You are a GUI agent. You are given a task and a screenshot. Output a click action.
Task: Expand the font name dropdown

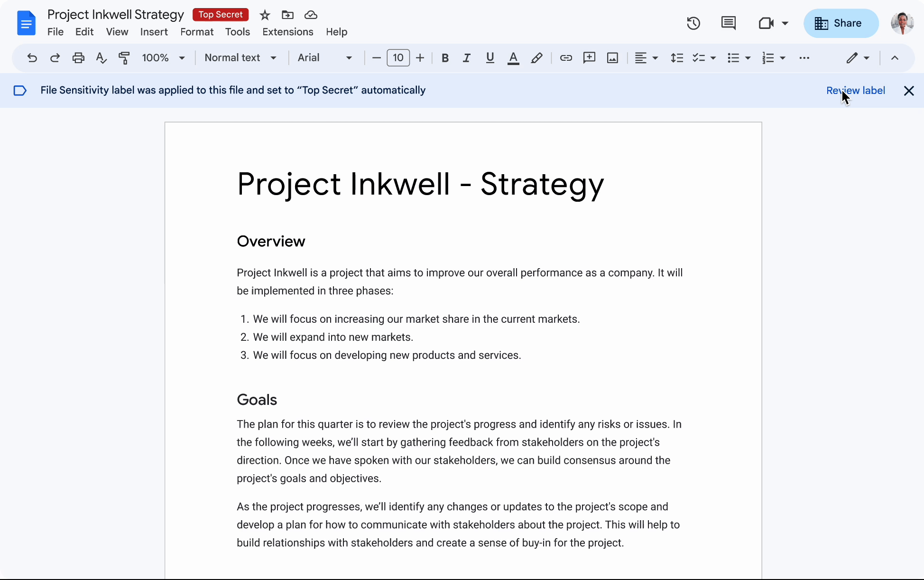tap(349, 58)
